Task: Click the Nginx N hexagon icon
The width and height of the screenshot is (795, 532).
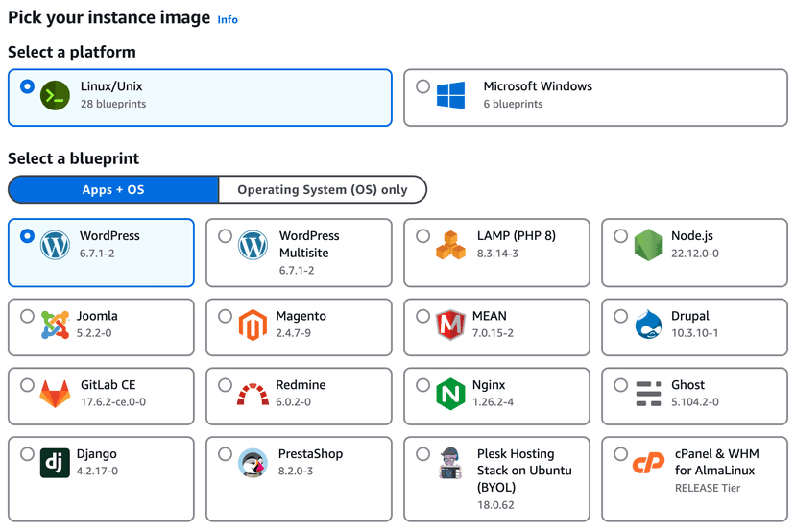Action: click(x=450, y=394)
